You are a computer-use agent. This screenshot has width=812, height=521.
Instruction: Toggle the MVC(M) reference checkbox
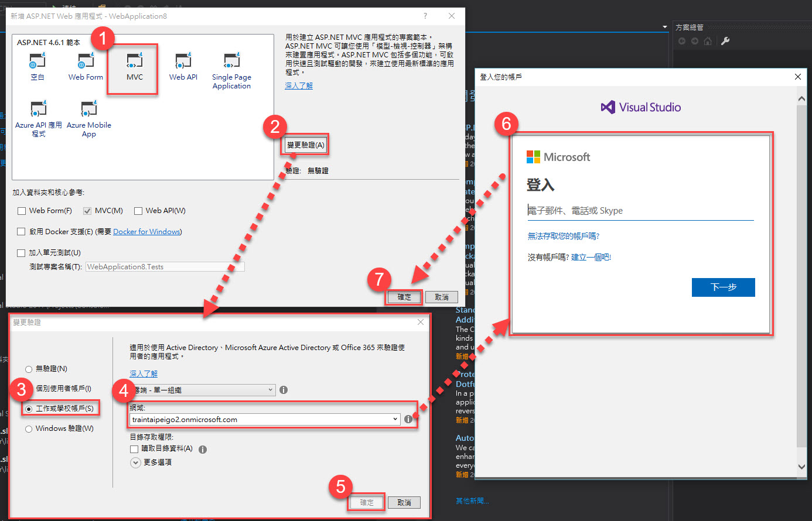87,211
